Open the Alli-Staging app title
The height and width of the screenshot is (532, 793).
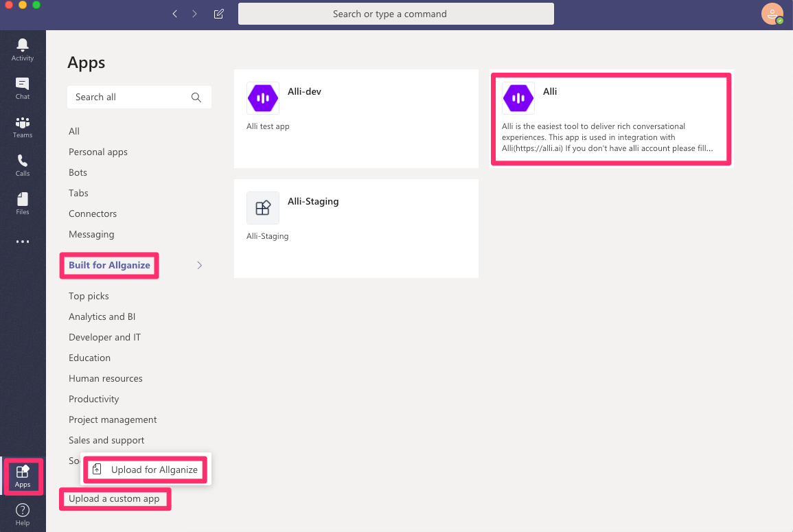313,201
